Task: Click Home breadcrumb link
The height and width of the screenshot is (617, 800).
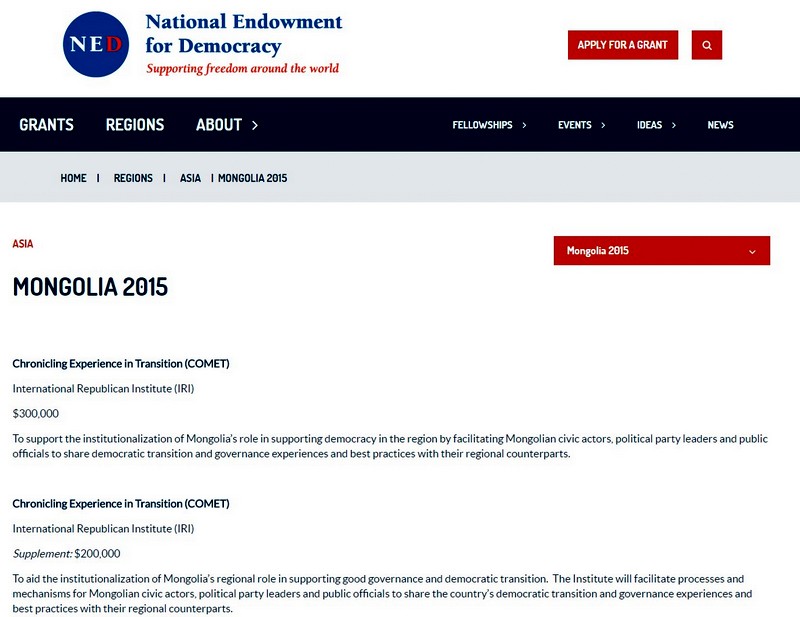Action: (73, 178)
